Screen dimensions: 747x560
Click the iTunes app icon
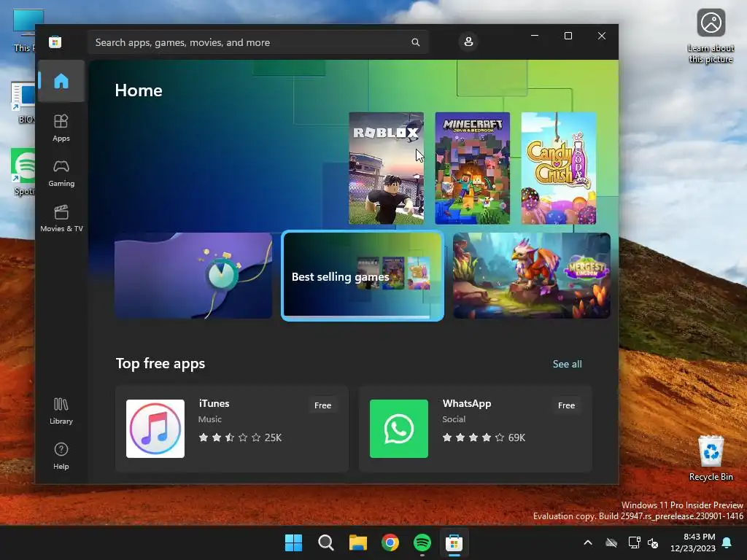(155, 429)
